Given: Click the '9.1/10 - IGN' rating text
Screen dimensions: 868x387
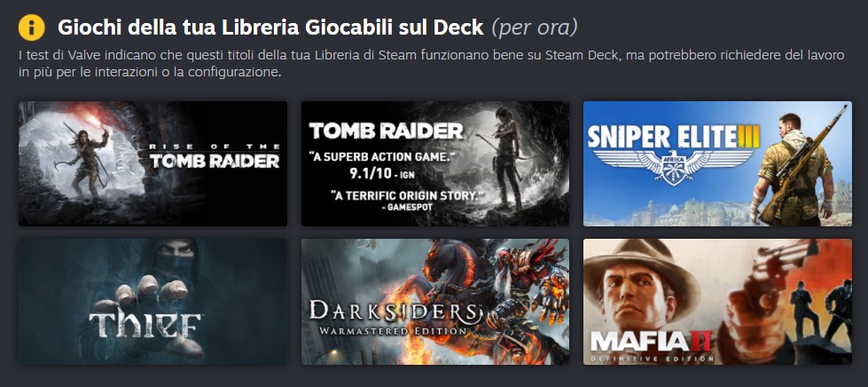Looking at the screenshot, I should click(380, 174).
